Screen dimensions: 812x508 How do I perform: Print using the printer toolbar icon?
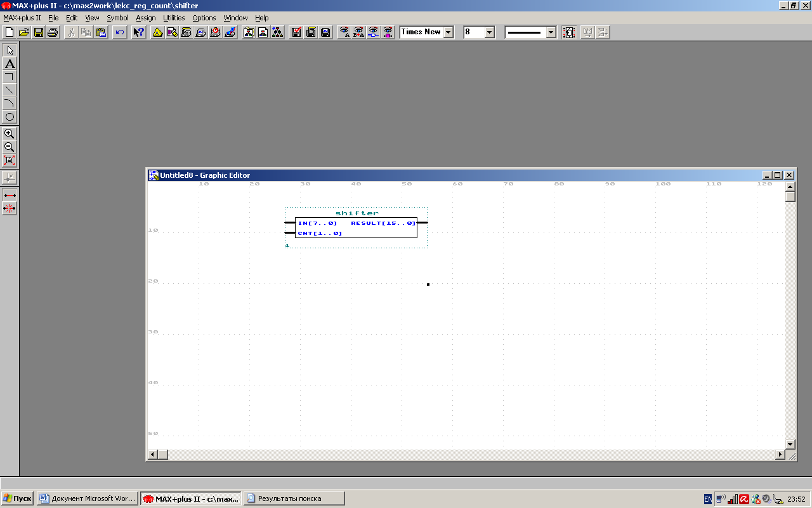tap(53, 32)
